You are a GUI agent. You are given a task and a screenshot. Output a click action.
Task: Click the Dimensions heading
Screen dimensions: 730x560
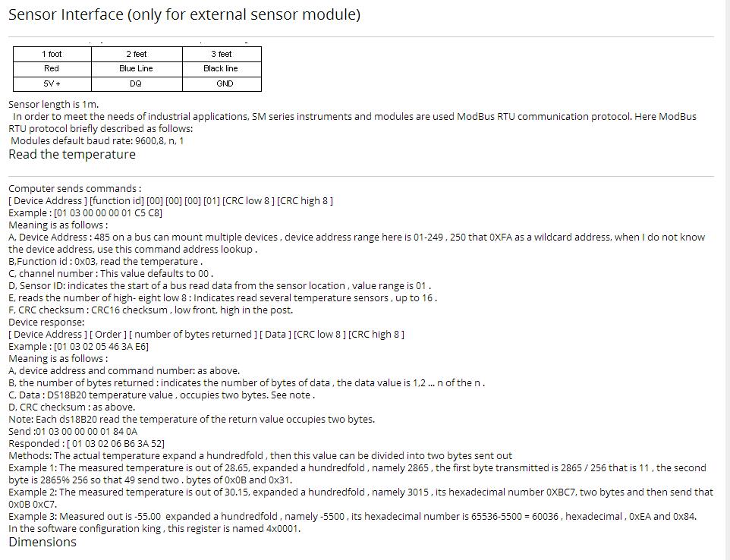tap(42, 543)
